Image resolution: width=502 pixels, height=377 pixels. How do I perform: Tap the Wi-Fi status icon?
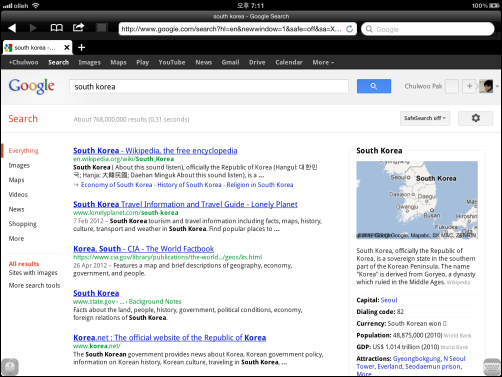point(35,6)
